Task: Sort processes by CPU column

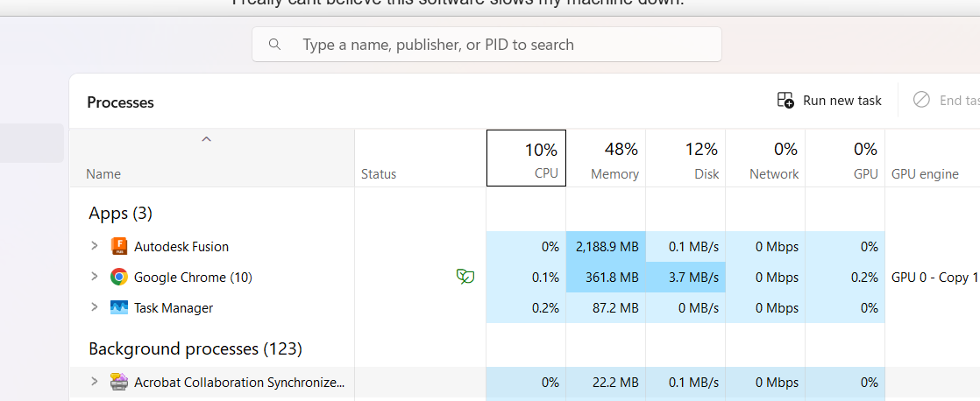Action: click(526, 158)
